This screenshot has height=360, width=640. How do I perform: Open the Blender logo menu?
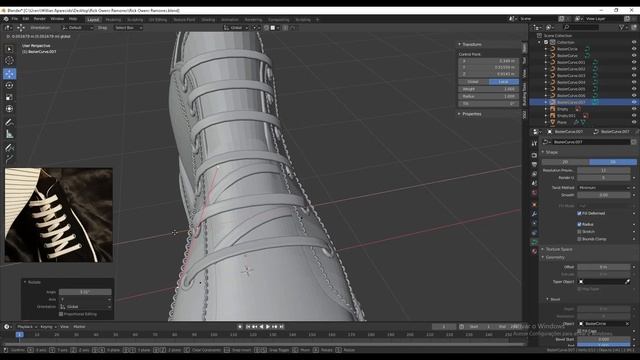pyautogui.click(x=6, y=19)
